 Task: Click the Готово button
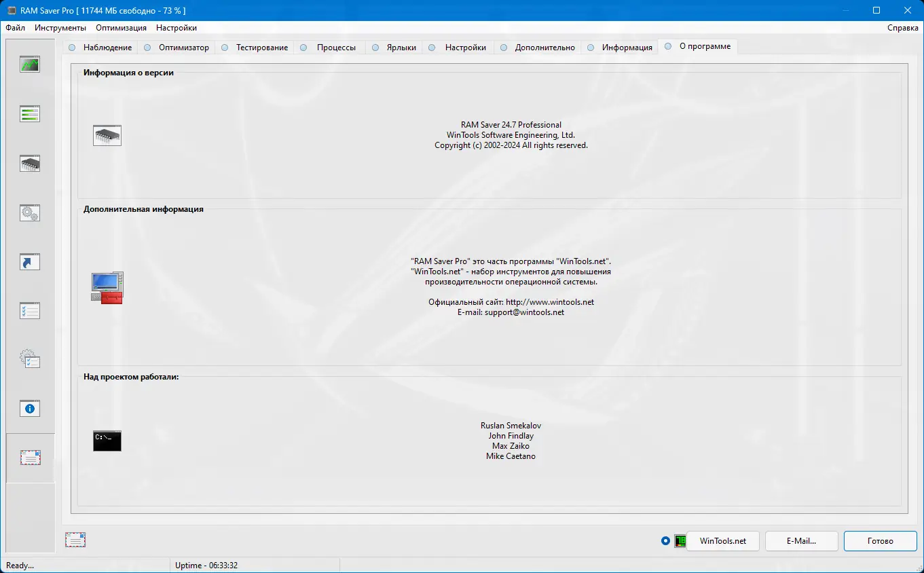click(x=881, y=541)
